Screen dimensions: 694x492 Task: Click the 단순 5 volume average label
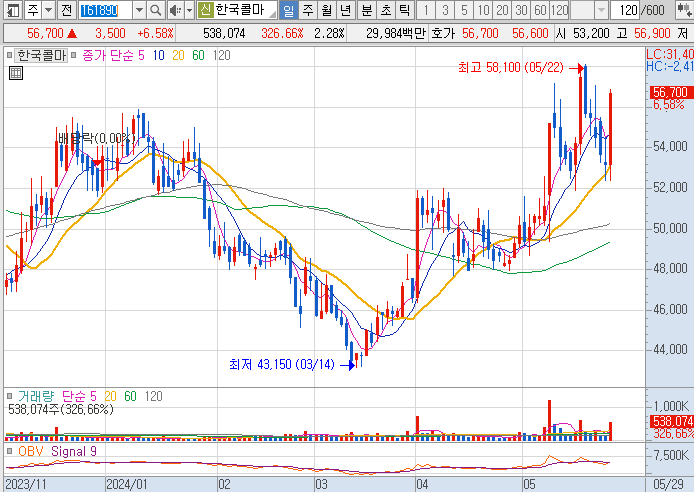point(79,396)
